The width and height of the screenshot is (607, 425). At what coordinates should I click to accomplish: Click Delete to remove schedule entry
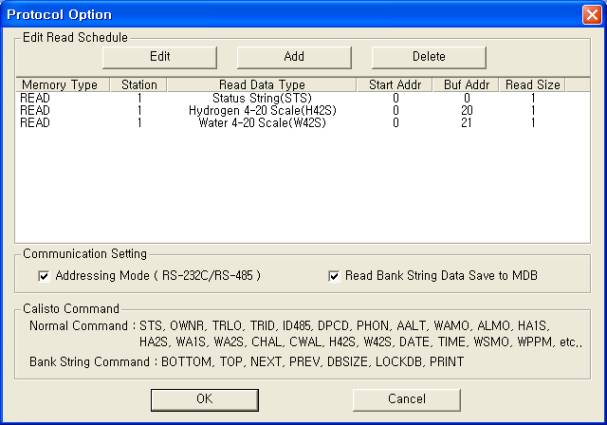(x=429, y=56)
